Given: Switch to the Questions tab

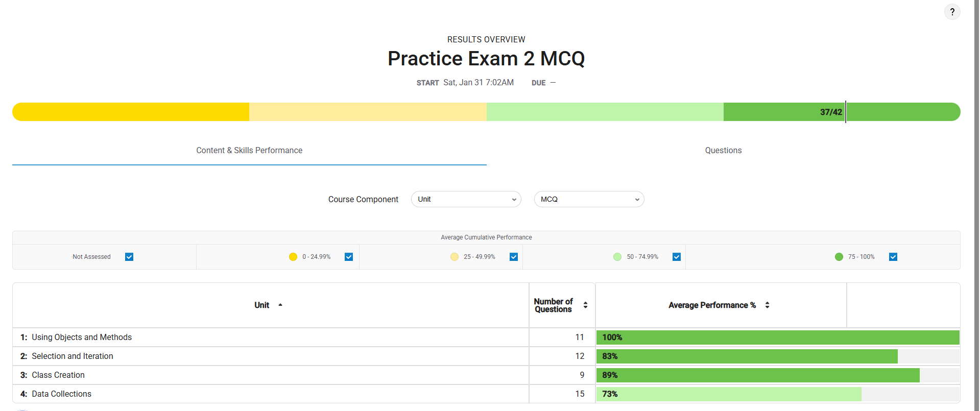Looking at the screenshot, I should coord(723,151).
